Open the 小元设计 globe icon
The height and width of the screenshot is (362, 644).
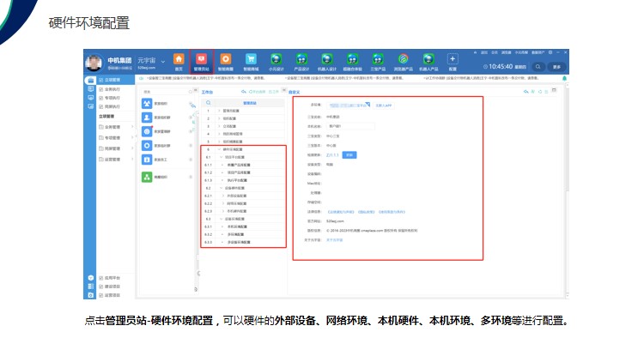[x=276, y=59]
